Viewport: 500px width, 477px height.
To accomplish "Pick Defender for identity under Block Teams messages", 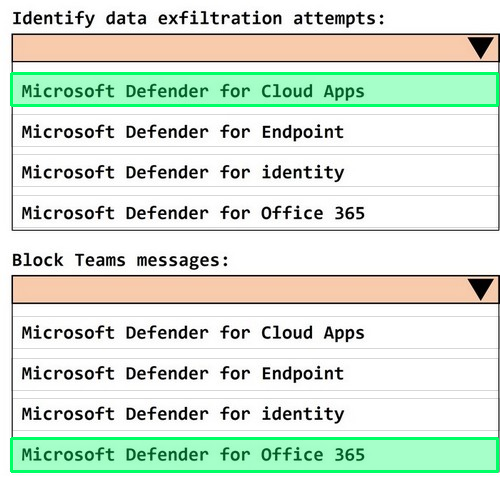I will click(255, 414).
